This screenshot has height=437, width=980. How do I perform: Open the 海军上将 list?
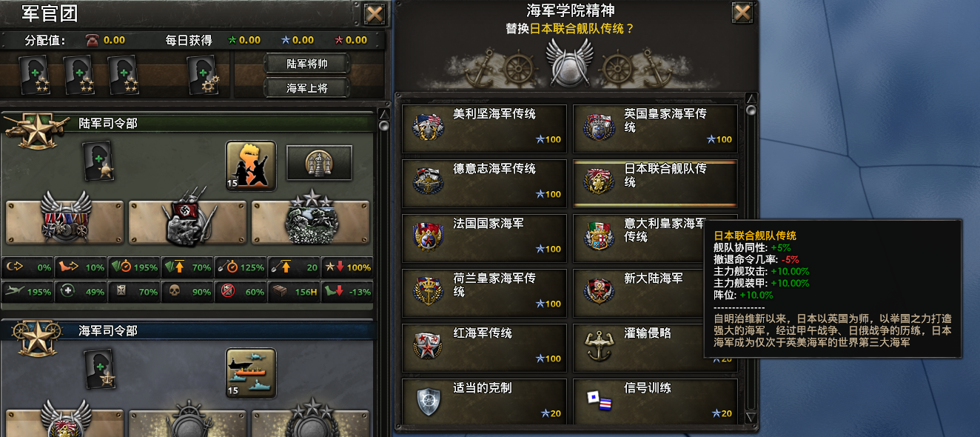pyautogui.click(x=307, y=88)
